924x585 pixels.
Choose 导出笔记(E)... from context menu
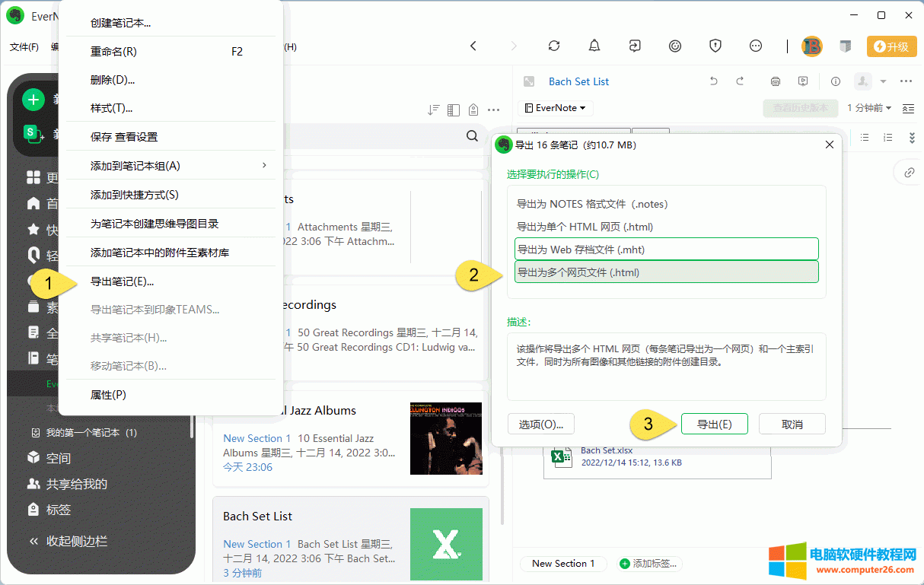[123, 281]
